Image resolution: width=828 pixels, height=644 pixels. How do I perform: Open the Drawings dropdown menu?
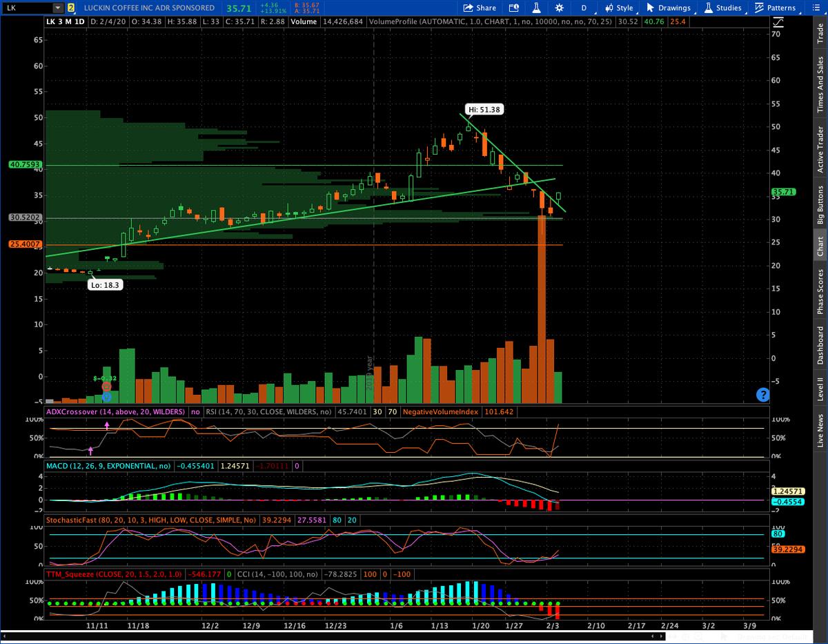(x=669, y=8)
